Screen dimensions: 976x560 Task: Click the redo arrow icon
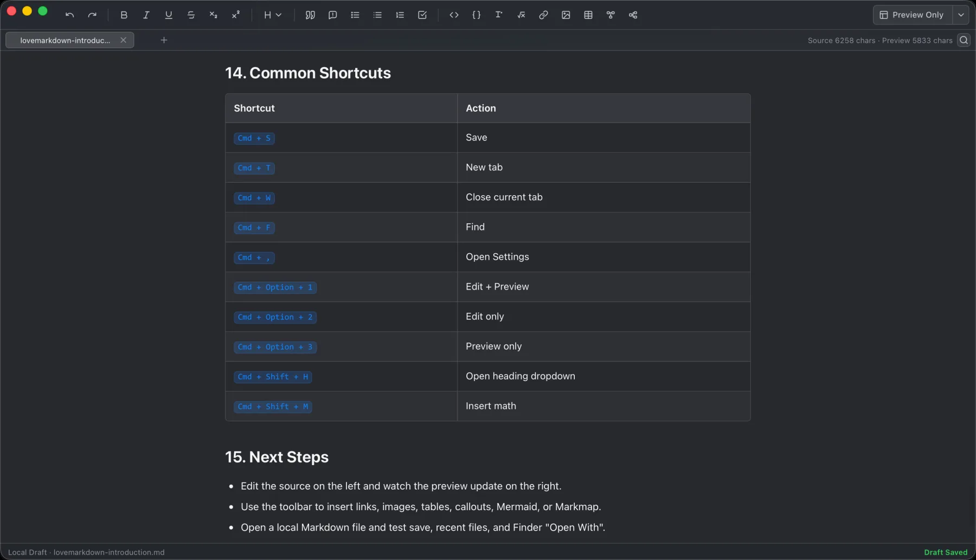92,15
